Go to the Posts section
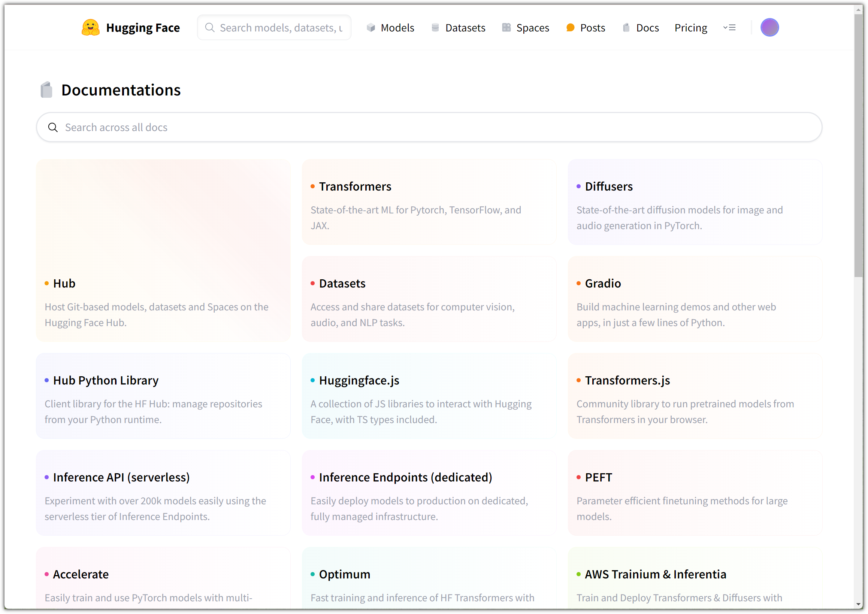Image resolution: width=868 pixels, height=614 pixels. 592,28
